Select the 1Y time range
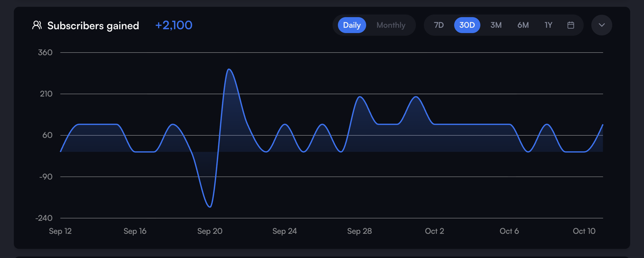The width and height of the screenshot is (644, 258). 548,25
